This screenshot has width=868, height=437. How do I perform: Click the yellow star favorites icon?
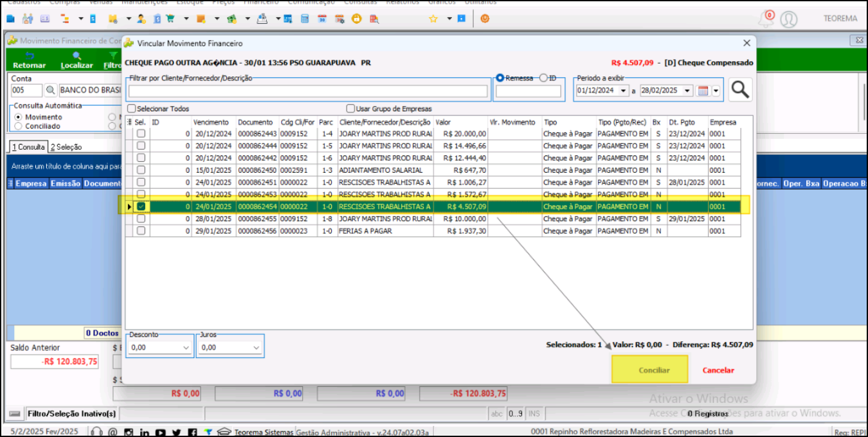[433, 19]
